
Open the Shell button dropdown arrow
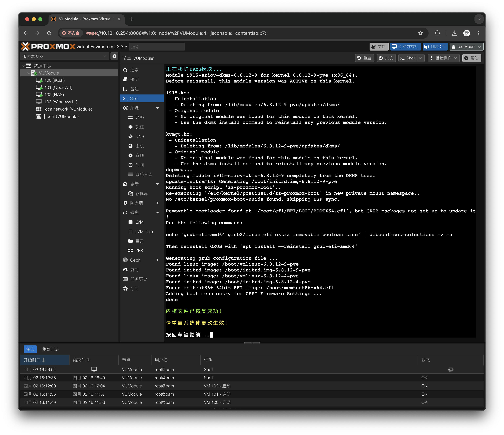(x=421, y=58)
